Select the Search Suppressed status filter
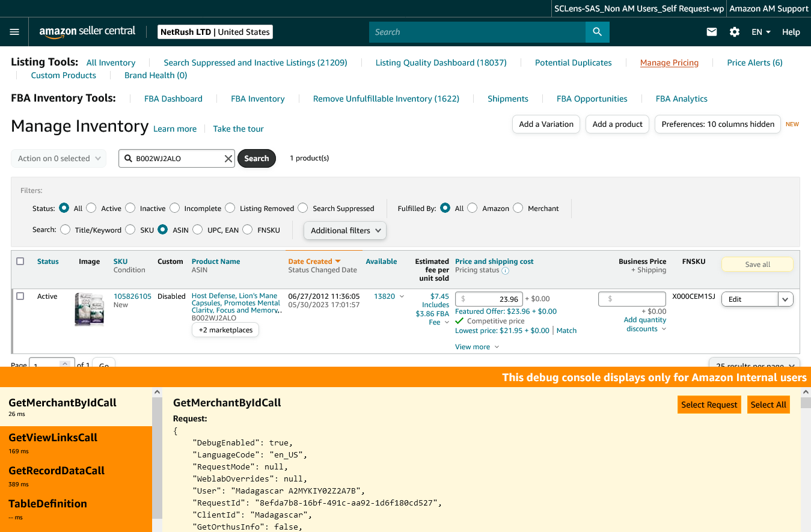811x532 pixels. click(x=303, y=208)
